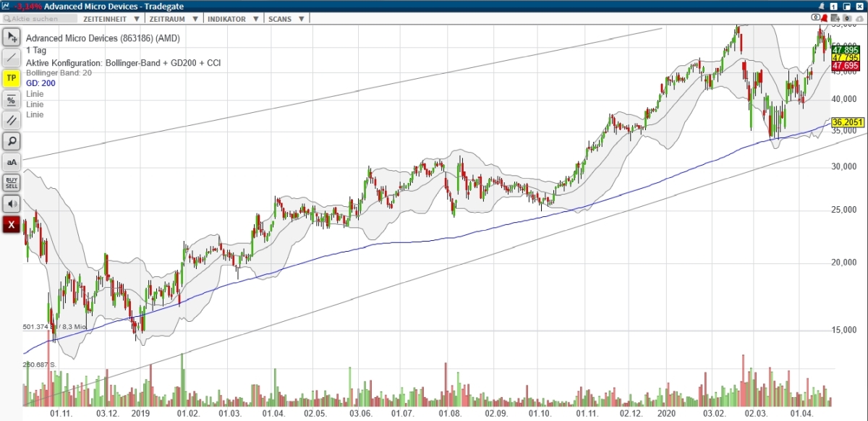The image size is (868, 421).
Task: Click the red alarm bell icon
Action: tap(824, 17)
